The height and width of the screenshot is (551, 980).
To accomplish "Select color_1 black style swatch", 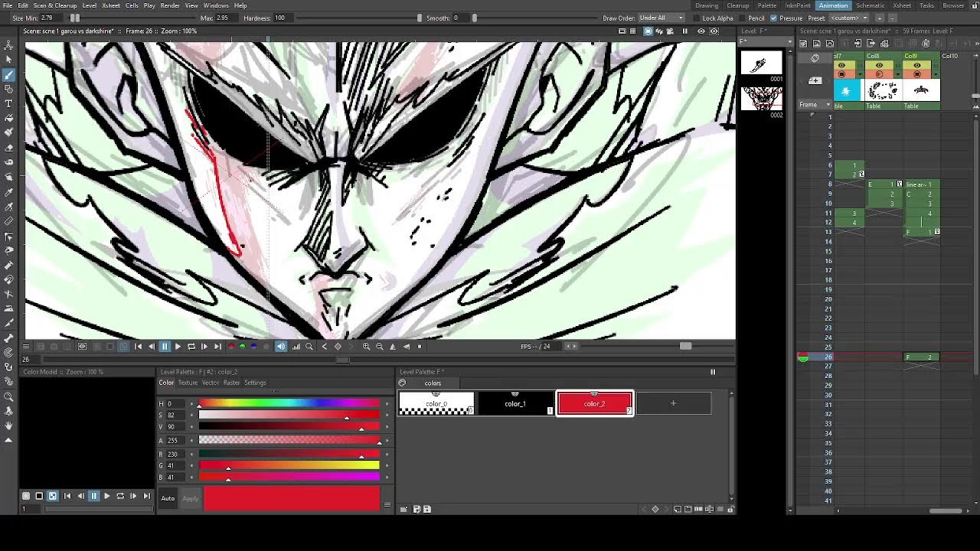I will tap(515, 403).
